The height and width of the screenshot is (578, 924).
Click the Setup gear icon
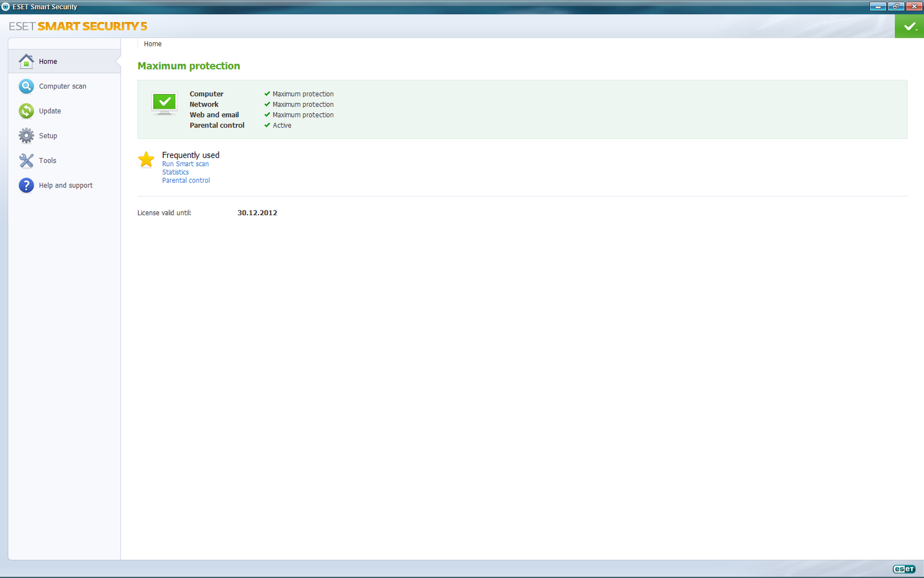[x=26, y=136]
